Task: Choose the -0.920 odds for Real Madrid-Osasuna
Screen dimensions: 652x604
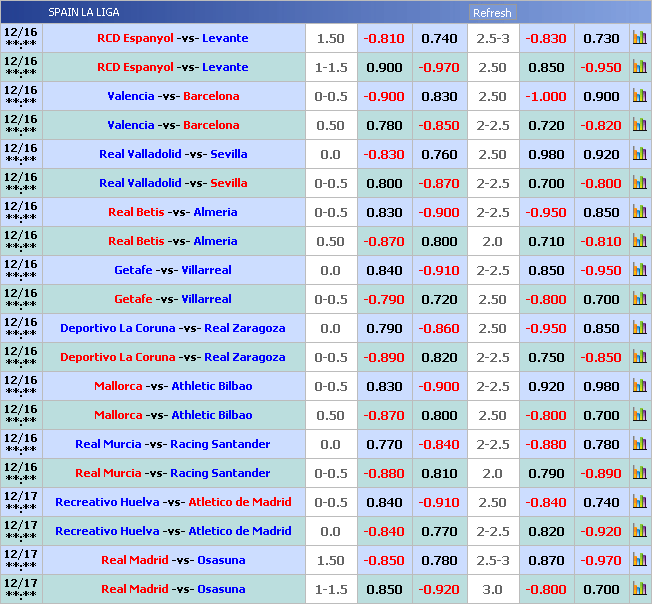Action: pos(439,589)
